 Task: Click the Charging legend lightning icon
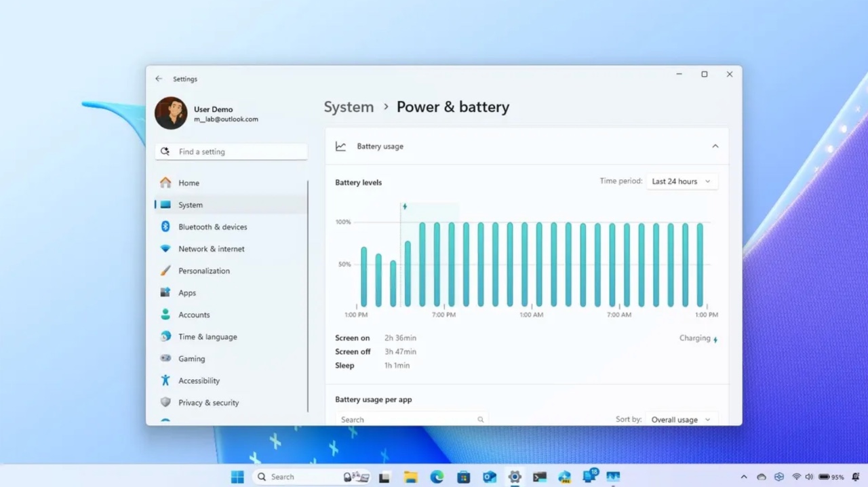pos(715,339)
